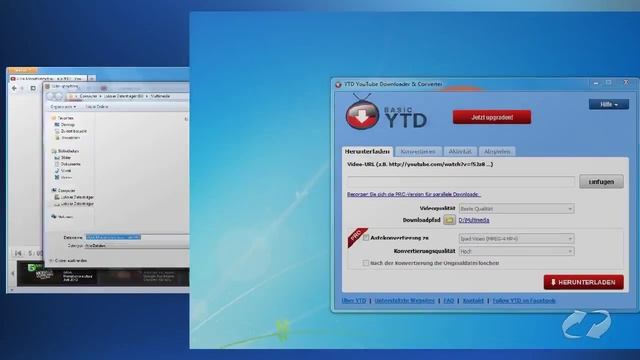
Task: Open the FAQ link
Action: 449,301
